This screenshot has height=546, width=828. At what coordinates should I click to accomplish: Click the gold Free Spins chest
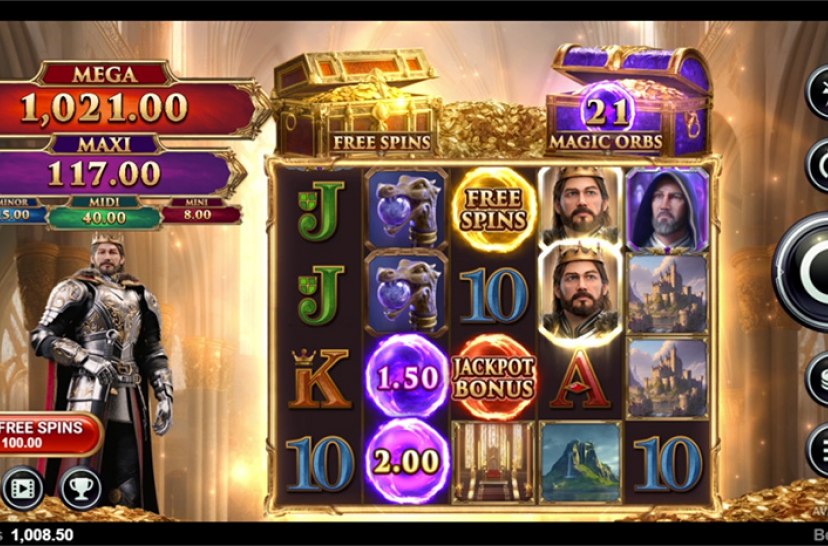pyautogui.click(x=357, y=104)
